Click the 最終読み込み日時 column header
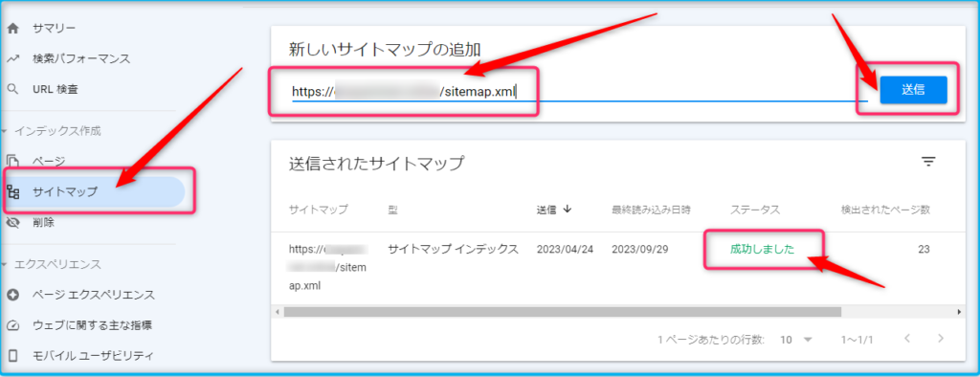This screenshot has height=377, width=980. (x=651, y=210)
